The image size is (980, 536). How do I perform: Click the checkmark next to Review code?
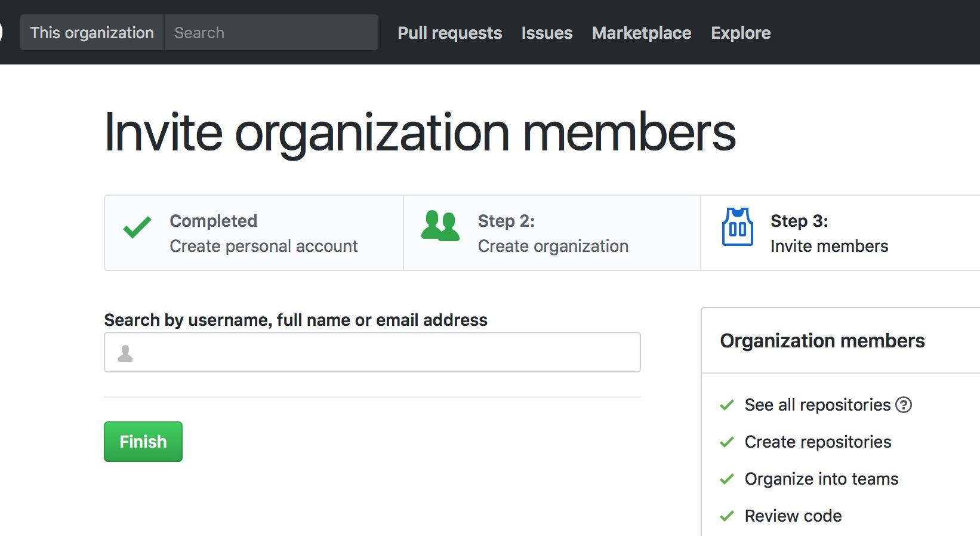(x=727, y=516)
